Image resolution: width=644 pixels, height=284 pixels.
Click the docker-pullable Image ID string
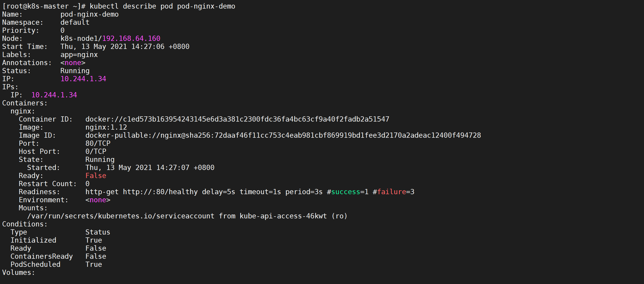pyautogui.click(x=283, y=135)
